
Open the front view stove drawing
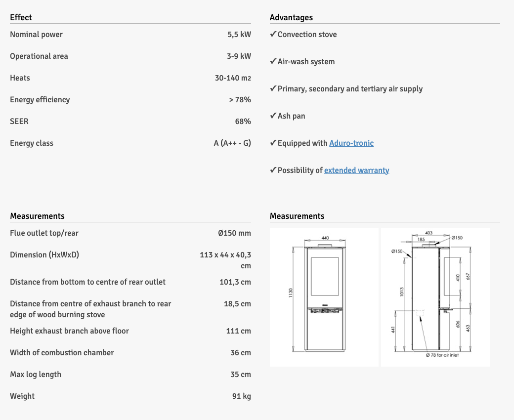pyautogui.click(x=324, y=297)
